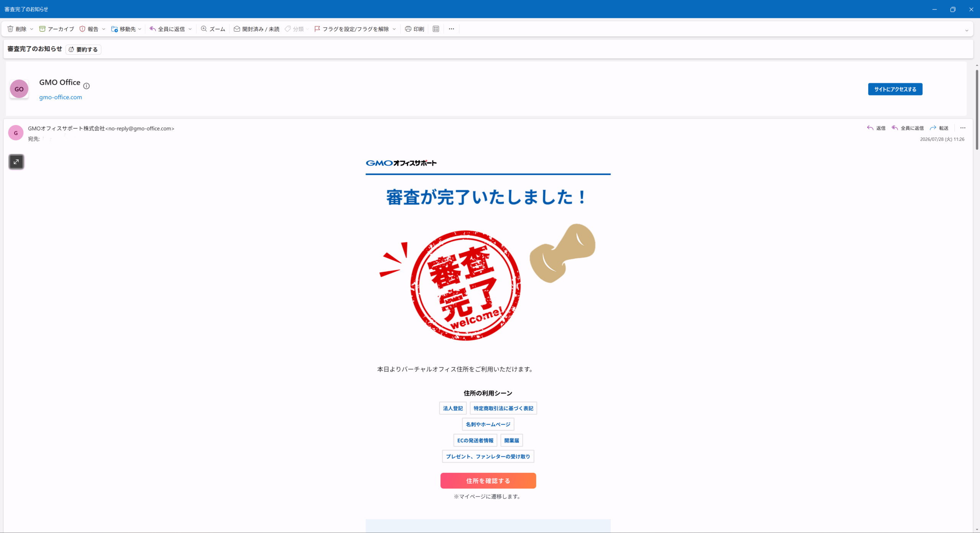The height and width of the screenshot is (533, 980).
Task: Click the ECの発送者情報 tag
Action: click(x=475, y=440)
